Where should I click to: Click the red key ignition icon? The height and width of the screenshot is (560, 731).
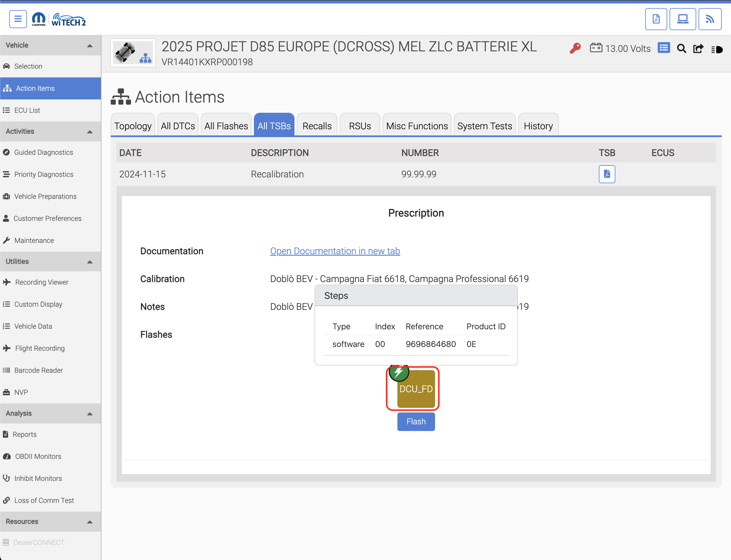coord(575,48)
